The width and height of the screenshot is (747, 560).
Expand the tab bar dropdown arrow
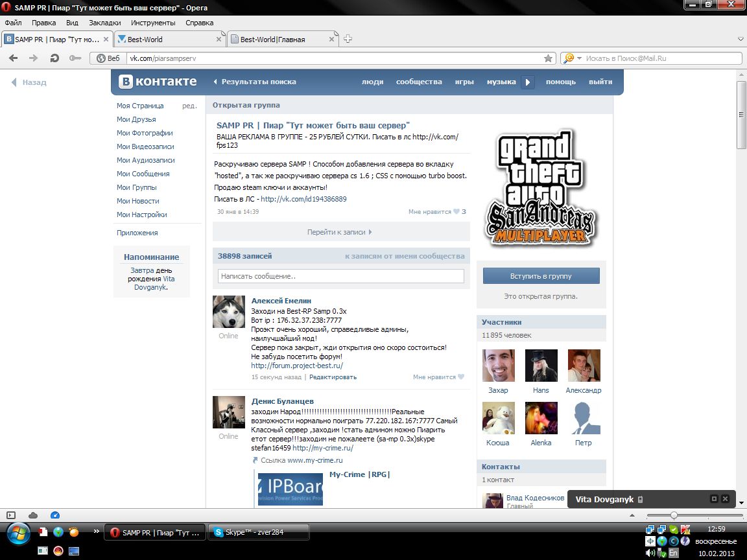click(x=741, y=39)
